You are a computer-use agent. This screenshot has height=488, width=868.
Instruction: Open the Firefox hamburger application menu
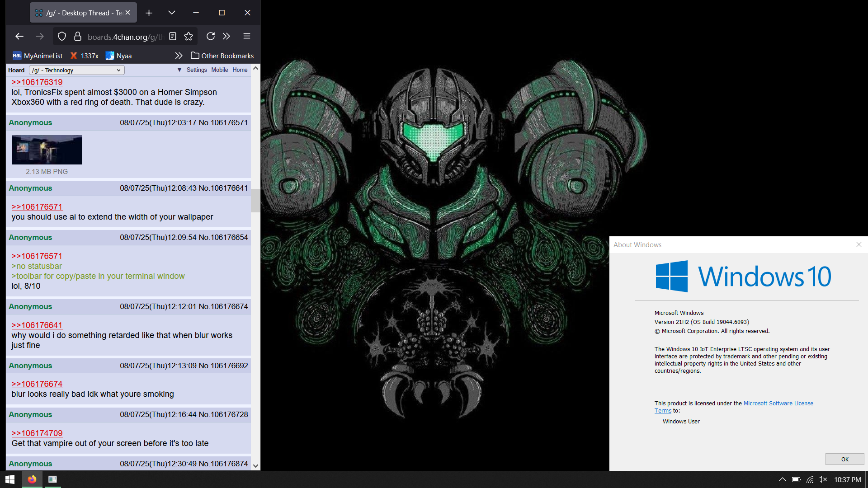pyautogui.click(x=246, y=36)
